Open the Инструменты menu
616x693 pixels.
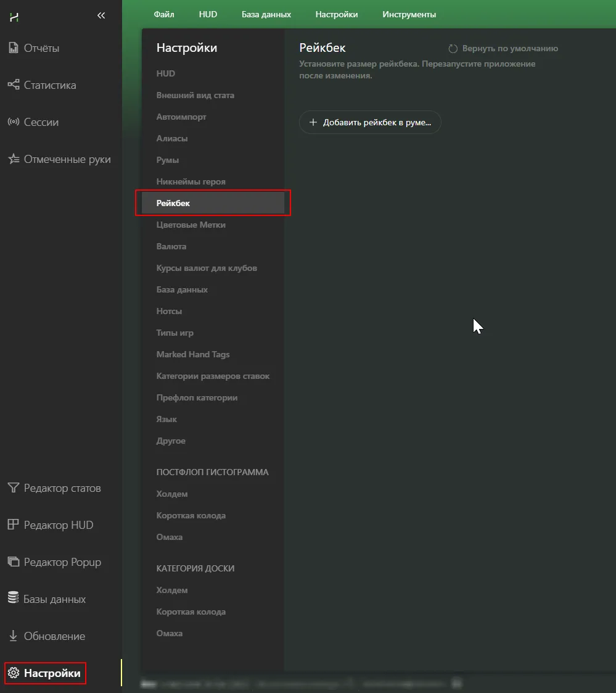[409, 14]
